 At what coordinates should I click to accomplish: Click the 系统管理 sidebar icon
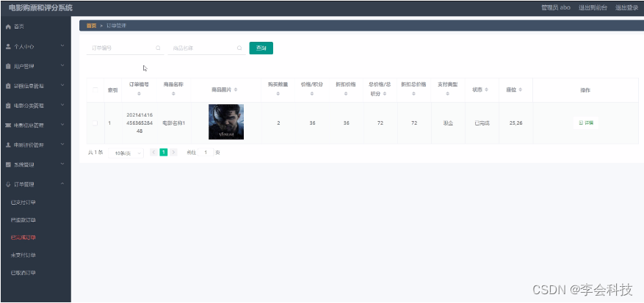(8, 164)
